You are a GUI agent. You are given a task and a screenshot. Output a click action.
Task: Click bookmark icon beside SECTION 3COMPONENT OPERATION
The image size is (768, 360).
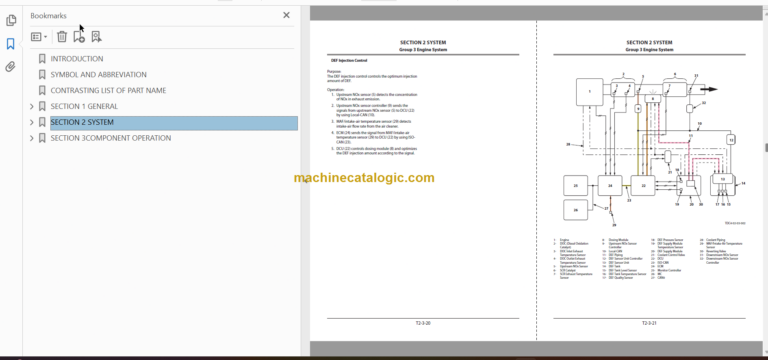coord(42,138)
